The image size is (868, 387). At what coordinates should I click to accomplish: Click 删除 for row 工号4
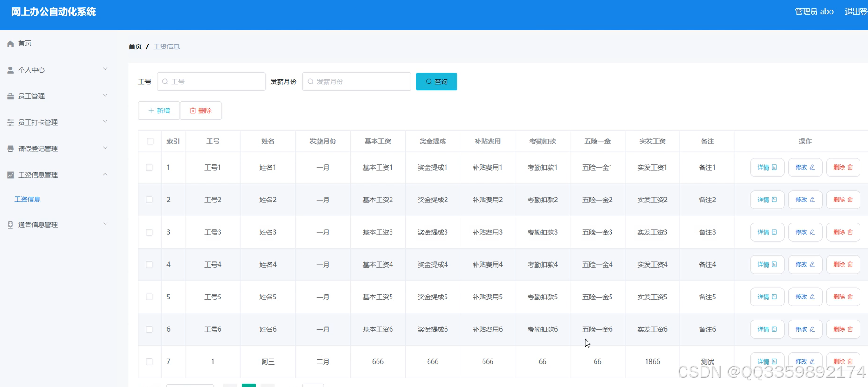coord(843,264)
